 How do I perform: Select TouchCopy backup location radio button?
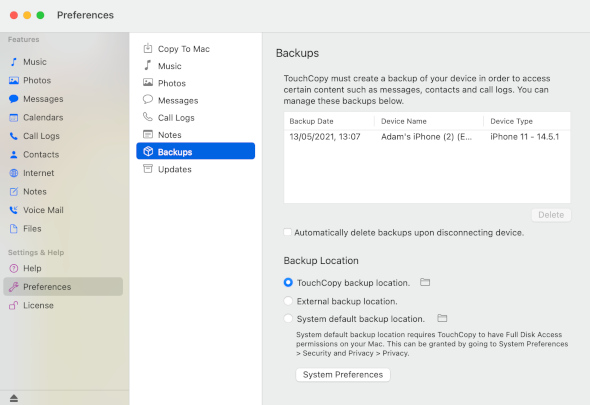pyautogui.click(x=288, y=283)
